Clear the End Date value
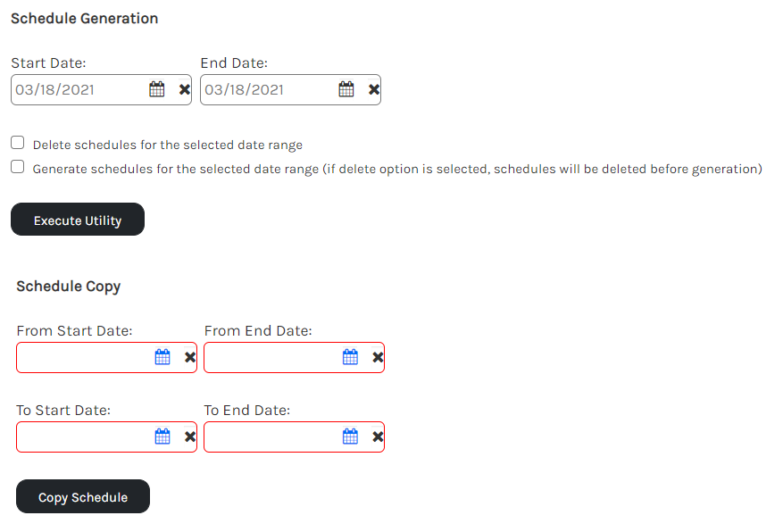 tap(374, 89)
